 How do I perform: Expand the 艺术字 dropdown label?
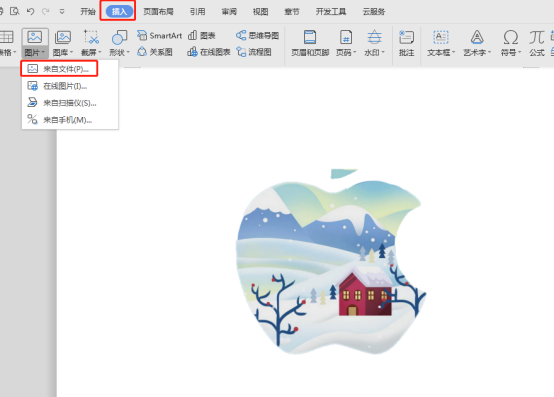pos(477,53)
